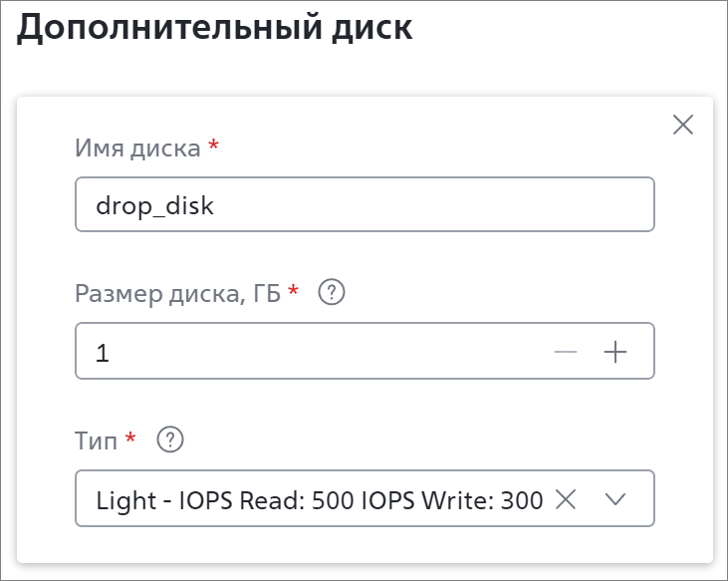Click the value 1 in size field
The image size is (728, 581).
pos(103,353)
